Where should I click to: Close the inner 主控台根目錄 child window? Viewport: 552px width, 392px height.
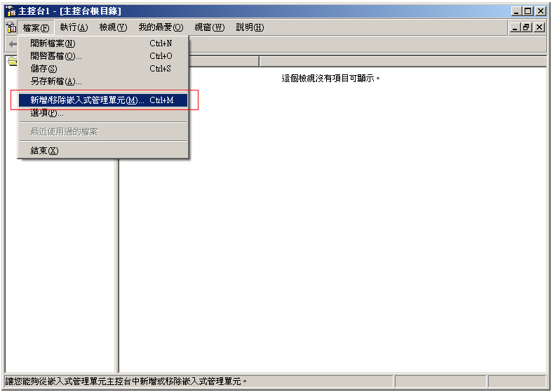click(539, 27)
